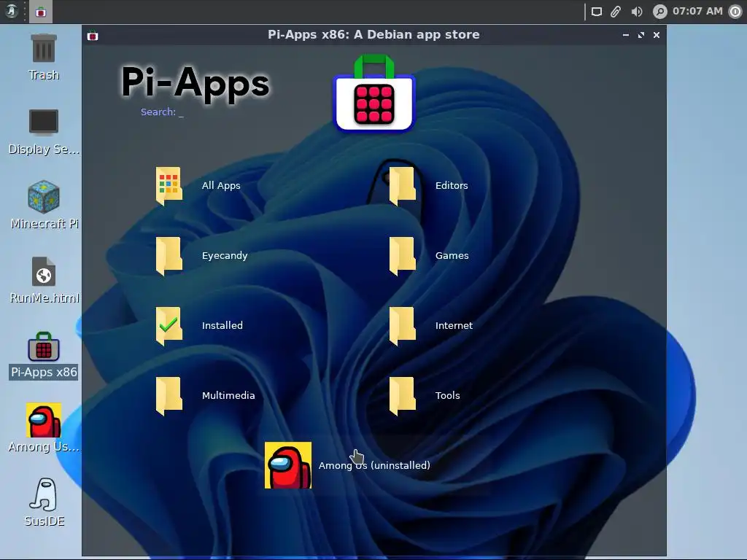This screenshot has width=747, height=560.
Task: Click the Editors label
Action: (x=452, y=186)
